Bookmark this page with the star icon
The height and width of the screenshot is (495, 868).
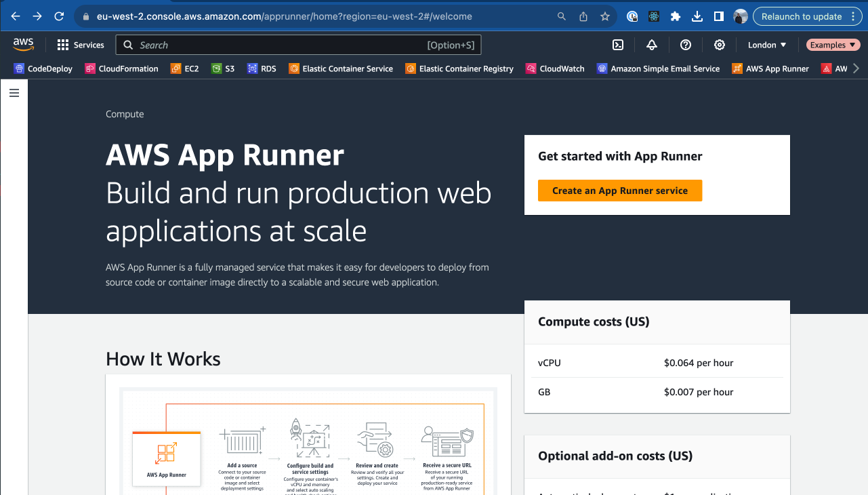point(605,16)
